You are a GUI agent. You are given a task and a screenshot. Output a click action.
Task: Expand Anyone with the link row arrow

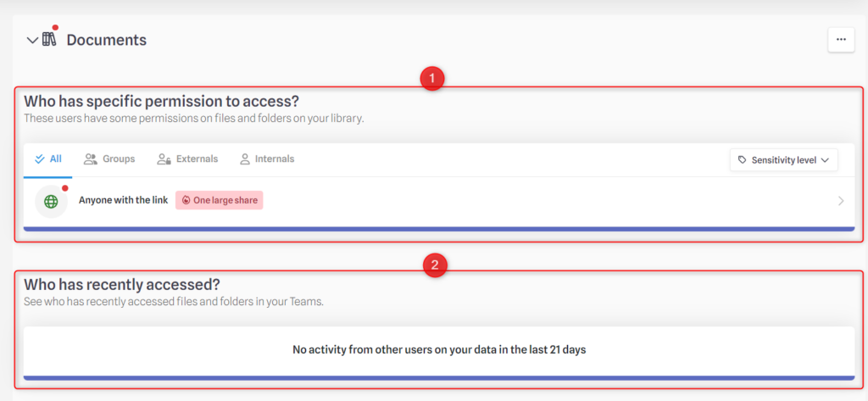(841, 201)
